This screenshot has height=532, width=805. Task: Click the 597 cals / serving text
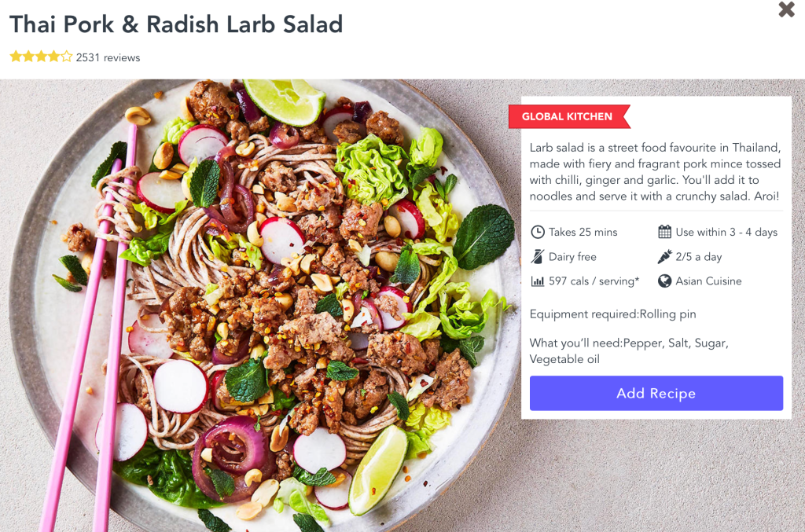click(x=594, y=281)
